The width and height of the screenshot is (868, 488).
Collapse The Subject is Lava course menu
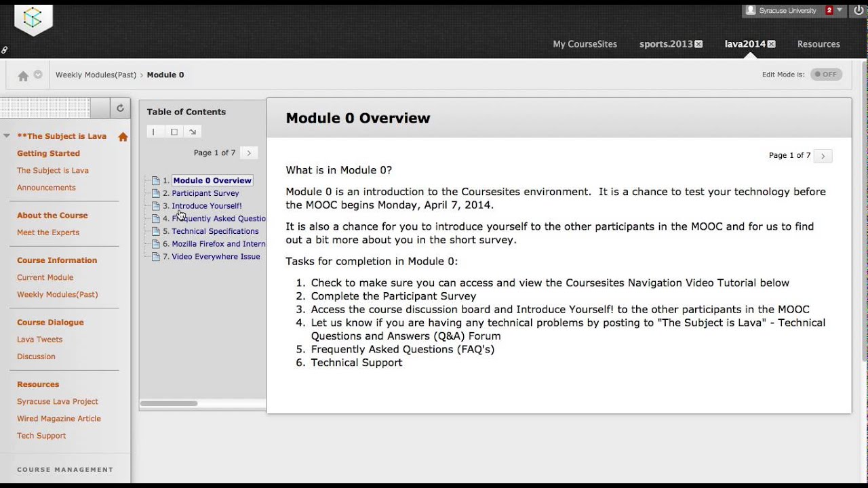point(7,136)
